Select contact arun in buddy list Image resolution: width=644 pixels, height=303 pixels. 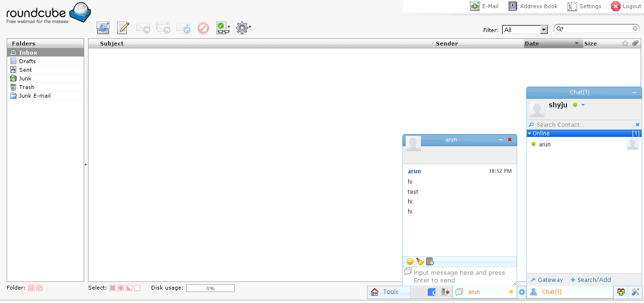tap(584, 144)
